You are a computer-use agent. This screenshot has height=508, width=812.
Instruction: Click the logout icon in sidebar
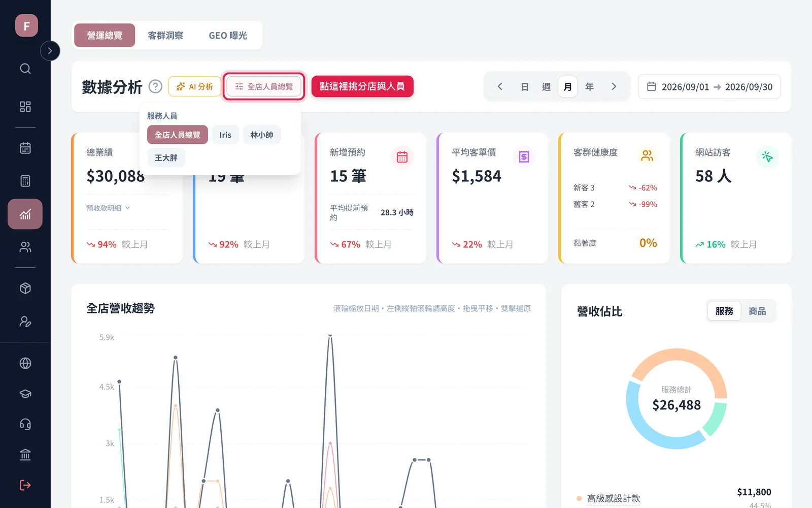point(25,485)
